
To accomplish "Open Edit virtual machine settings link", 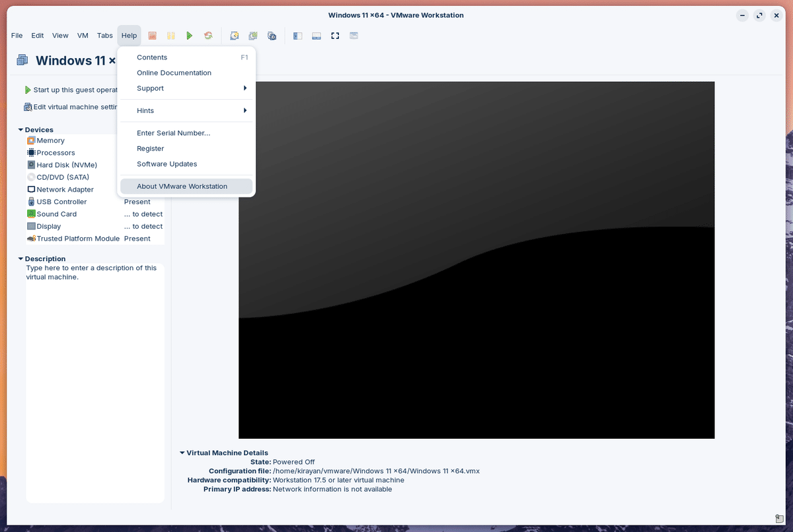I will pyautogui.click(x=71, y=107).
